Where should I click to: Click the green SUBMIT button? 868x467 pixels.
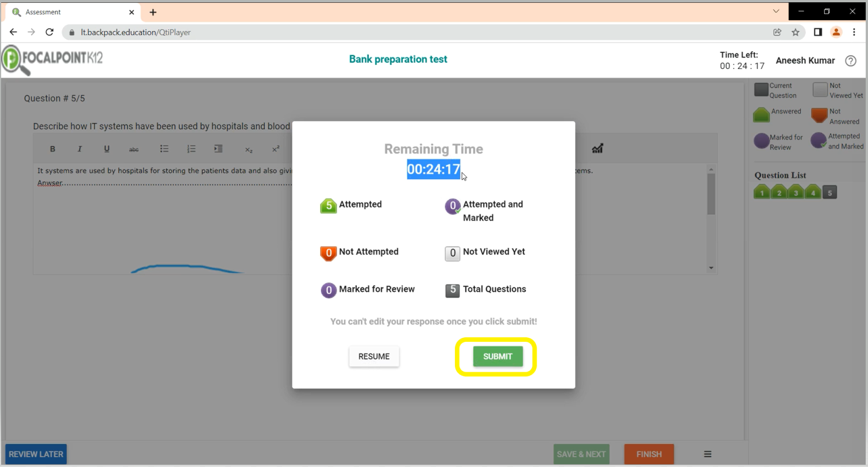point(497,357)
